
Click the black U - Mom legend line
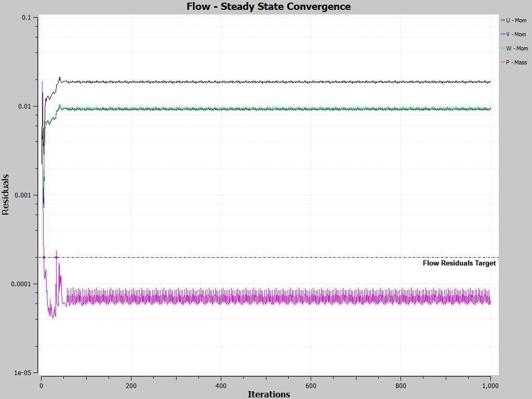[x=503, y=20]
